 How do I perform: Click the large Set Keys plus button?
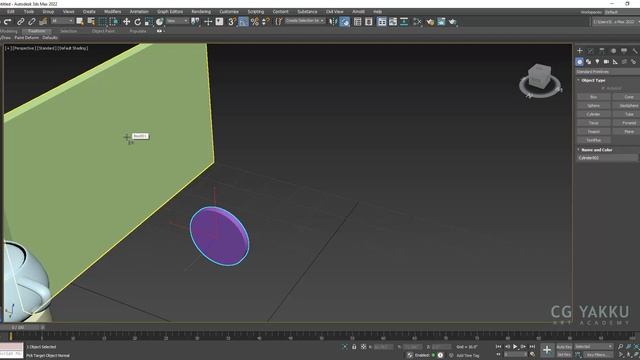(x=547, y=350)
